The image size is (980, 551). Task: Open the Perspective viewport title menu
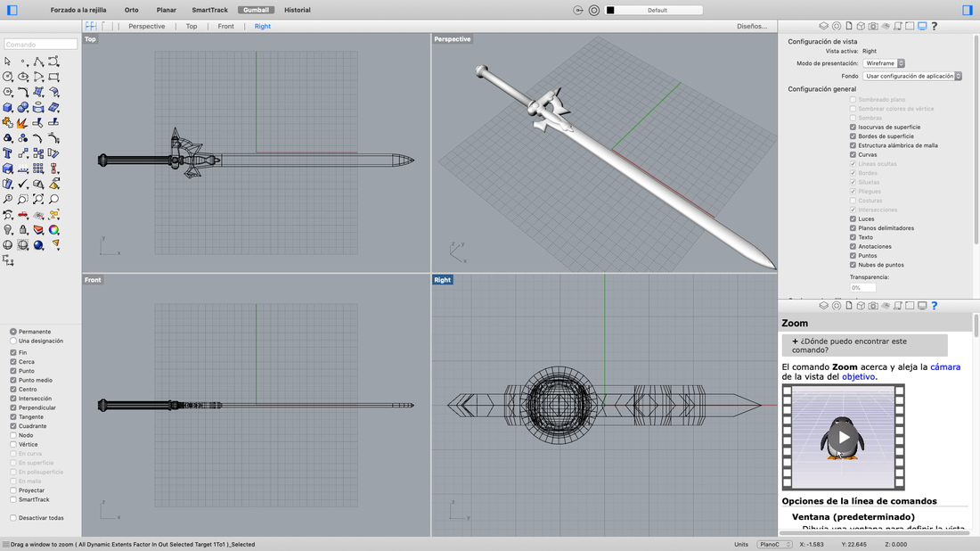[453, 38]
